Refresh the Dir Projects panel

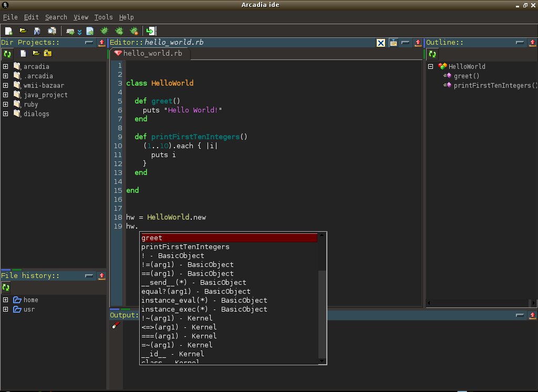[x=7, y=54]
